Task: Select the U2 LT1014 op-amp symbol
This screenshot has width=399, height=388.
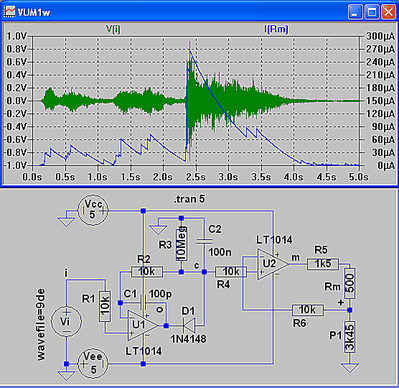Action: coord(272,264)
